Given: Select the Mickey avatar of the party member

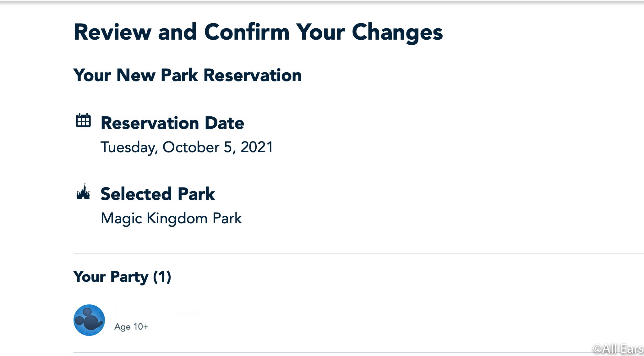Looking at the screenshot, I should coord(89,320).
